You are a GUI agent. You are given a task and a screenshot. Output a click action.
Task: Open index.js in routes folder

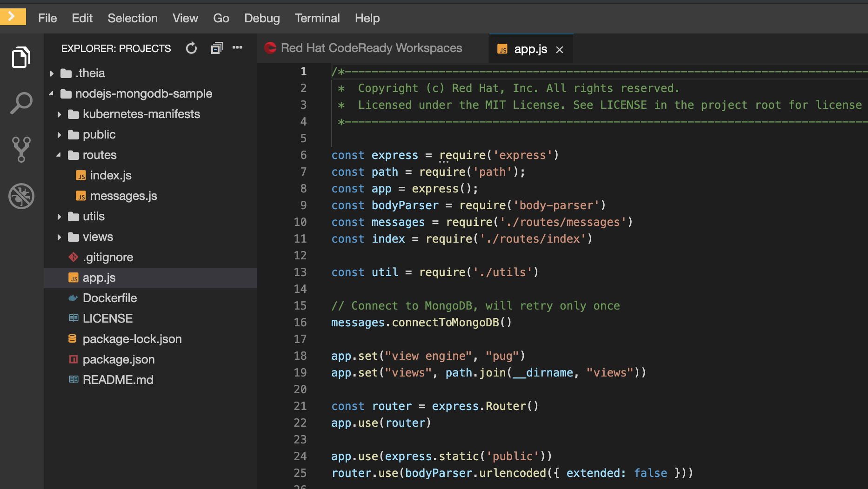point(111,176)
